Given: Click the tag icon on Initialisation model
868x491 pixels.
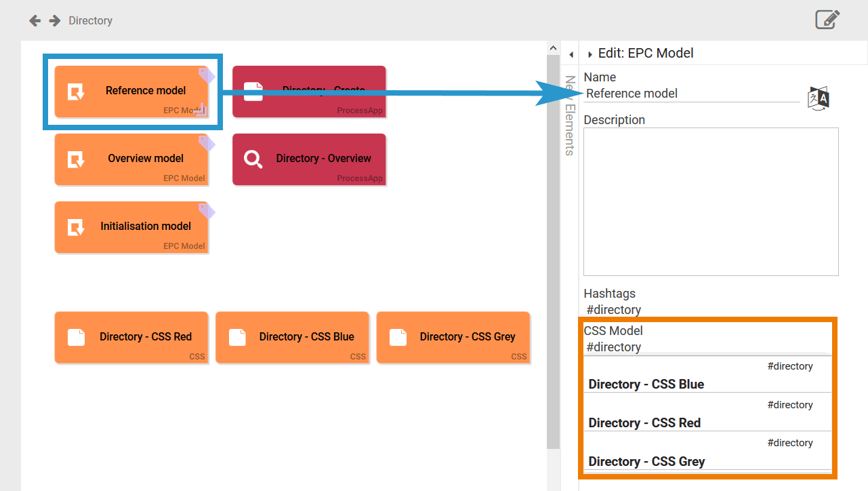Looking at the screenshot, I should tap(207, 210).
